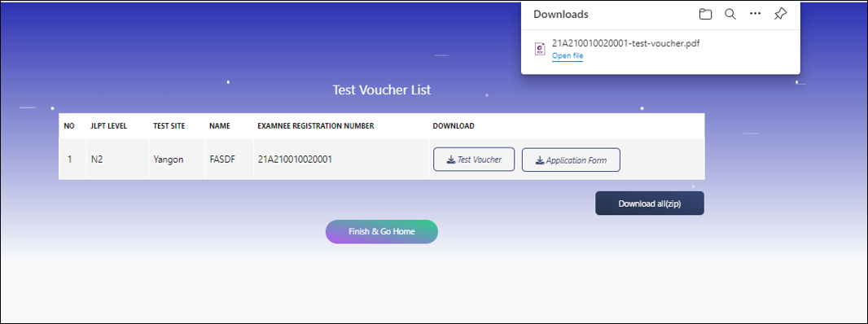Pin the Downloads panel

pyautogui.click(x=781, y=15)
